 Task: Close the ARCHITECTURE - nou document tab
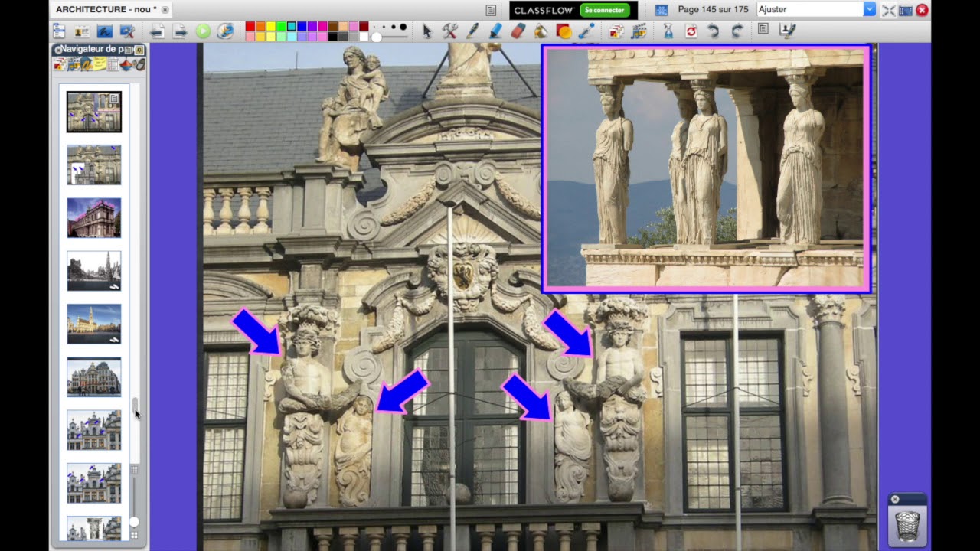(165, 10)
